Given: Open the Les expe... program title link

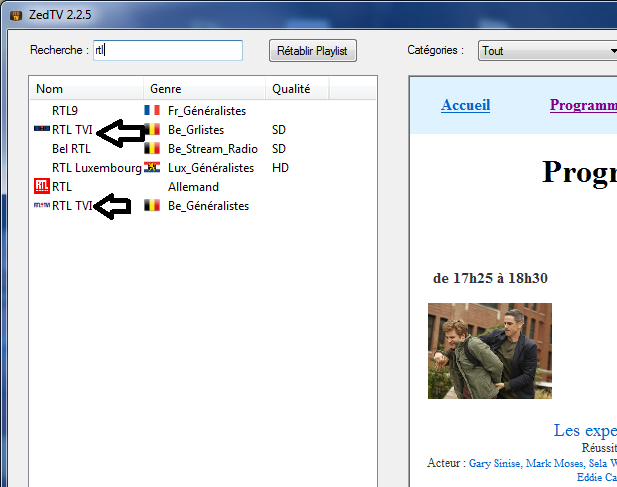Looking at the screenshot, I should click(585, 430).
